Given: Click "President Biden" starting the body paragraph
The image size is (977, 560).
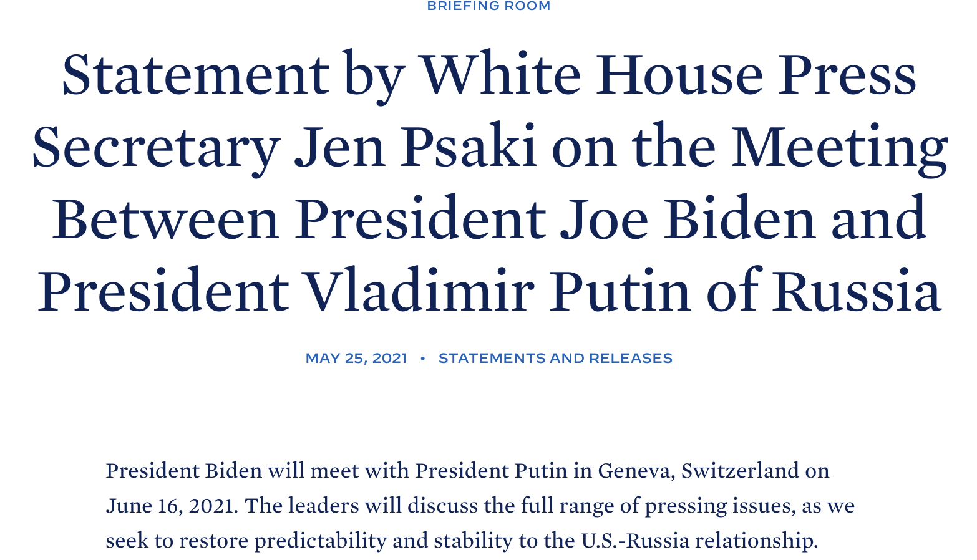Looking at the screenshot, I should [184, 470].
